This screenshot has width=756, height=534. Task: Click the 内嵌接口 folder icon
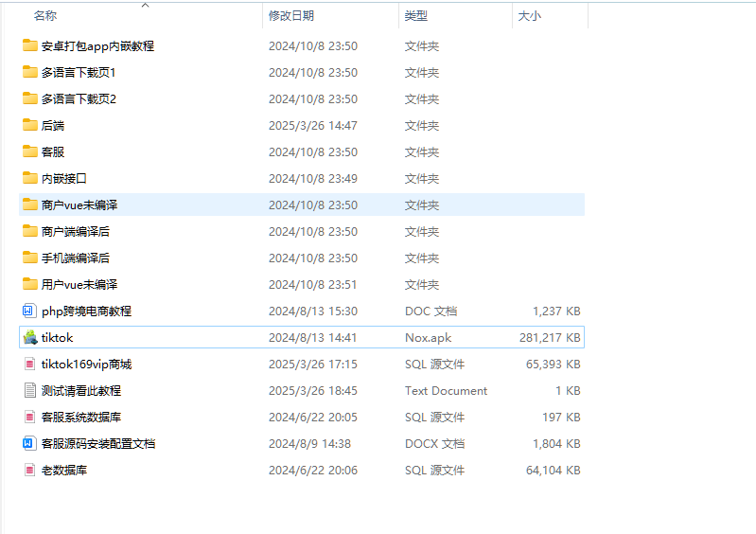coord(30,178)
